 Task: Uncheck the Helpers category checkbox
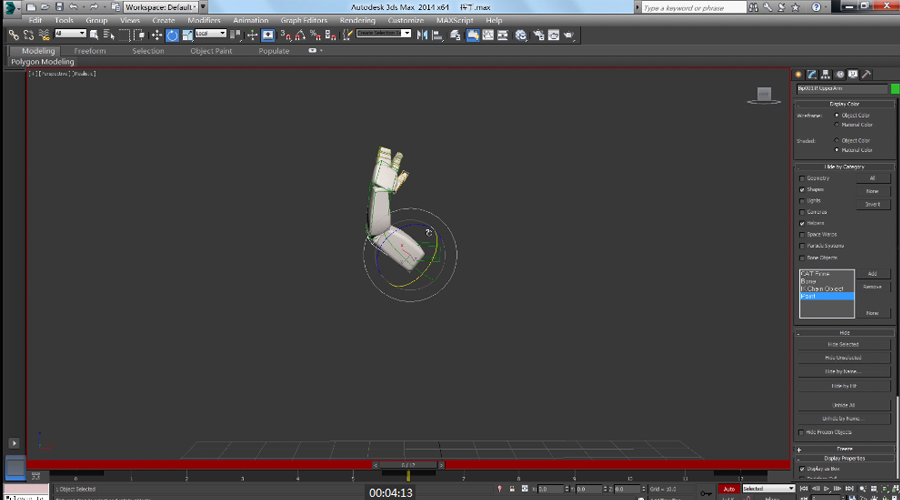[802, 223]
